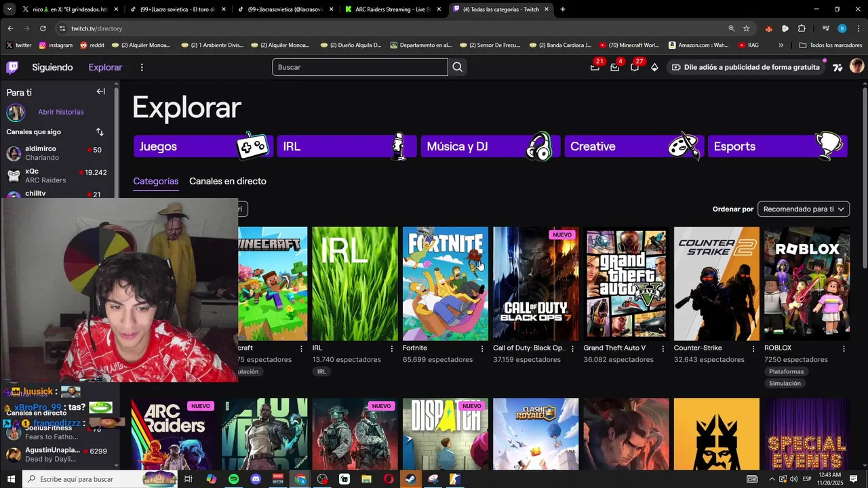The height and width of the screenshot is (488, 868).
Task: Sort followed channels with arrows icon
Action: coord(100,131)
